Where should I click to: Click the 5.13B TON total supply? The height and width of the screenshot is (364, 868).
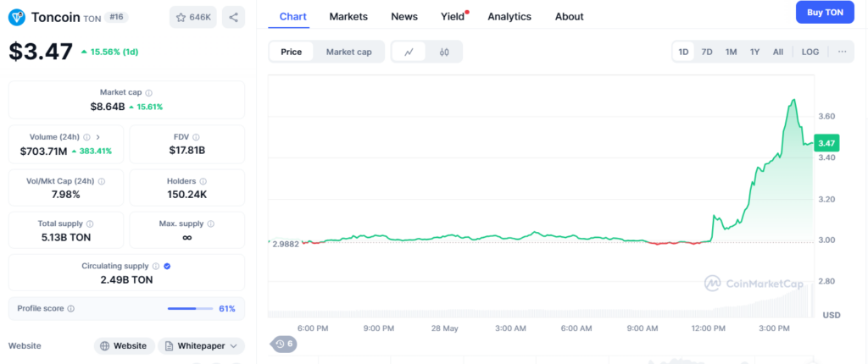tap(66, 237)
